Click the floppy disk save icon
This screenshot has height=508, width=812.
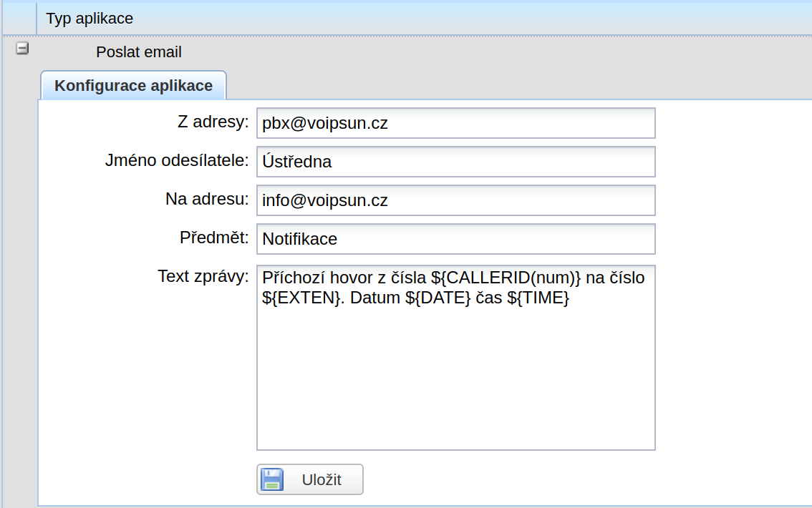(x=272, y=479)
